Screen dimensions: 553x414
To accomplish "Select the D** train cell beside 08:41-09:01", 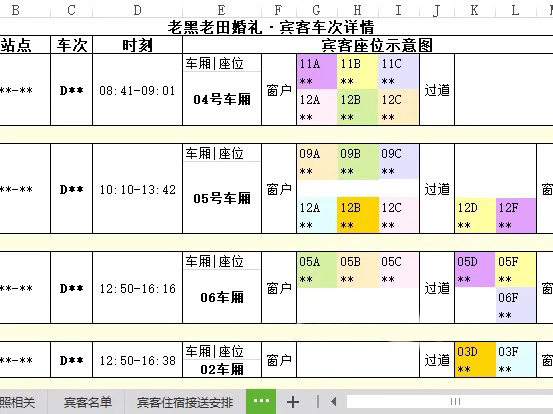I will coord(72,90).
